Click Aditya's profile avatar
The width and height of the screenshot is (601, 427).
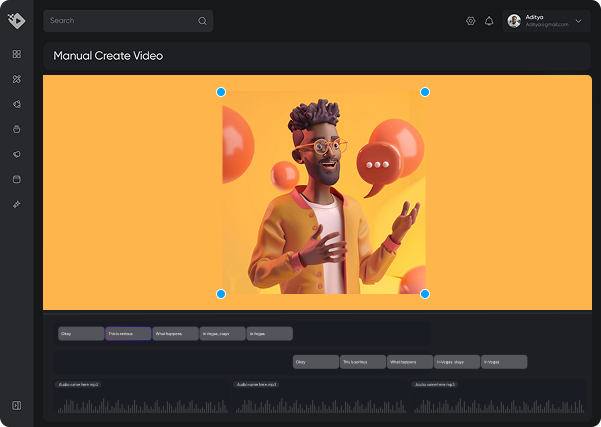(x=514, y=21)
